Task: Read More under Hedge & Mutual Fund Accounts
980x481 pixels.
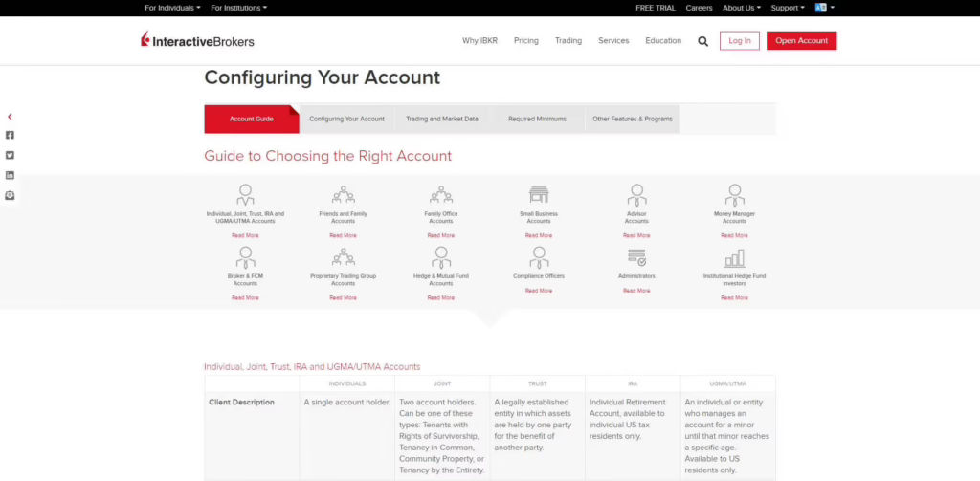Action: (x=440, y=298)
